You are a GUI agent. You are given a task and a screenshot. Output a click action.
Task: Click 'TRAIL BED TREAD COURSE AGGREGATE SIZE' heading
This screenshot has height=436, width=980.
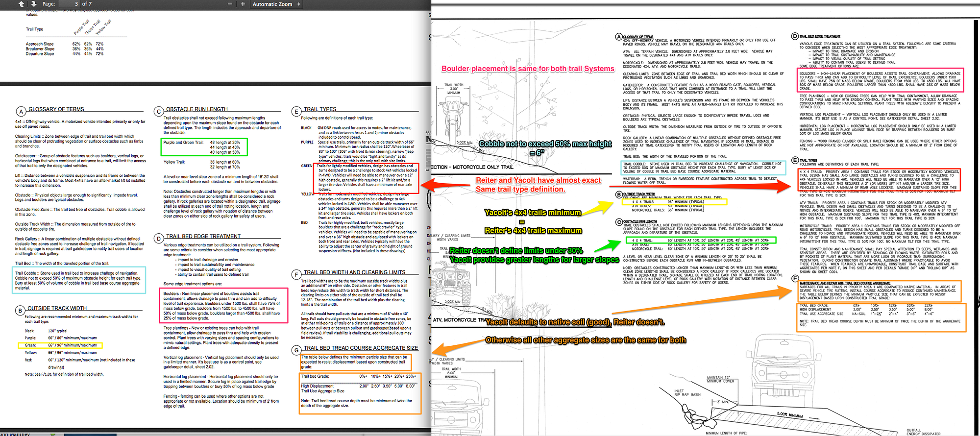[361, 348]
